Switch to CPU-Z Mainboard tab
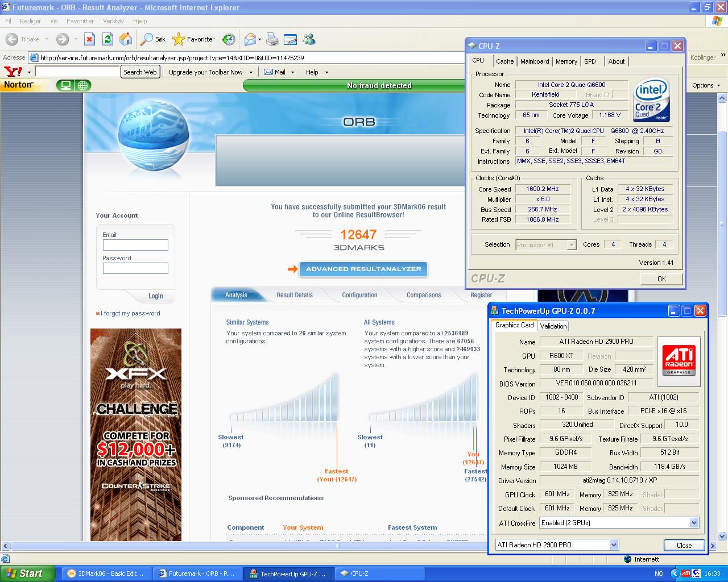Image resolution: width=728 pixels, height=582 pixels. click(535, 61)
